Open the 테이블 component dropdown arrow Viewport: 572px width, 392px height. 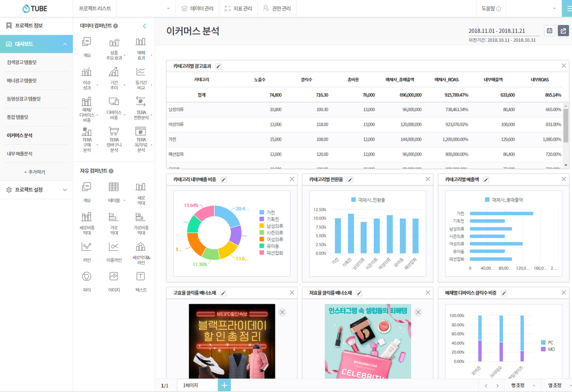tap(125, 200)
